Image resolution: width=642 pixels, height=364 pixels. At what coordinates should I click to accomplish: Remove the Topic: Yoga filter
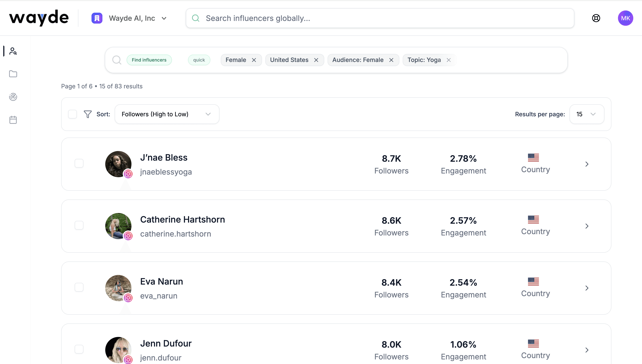449,60
